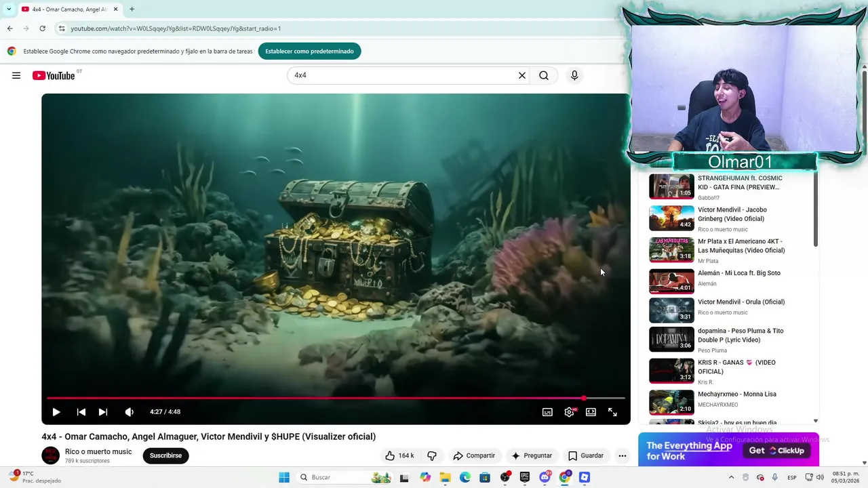Save the video with the Guardar button

pos(586,455)
